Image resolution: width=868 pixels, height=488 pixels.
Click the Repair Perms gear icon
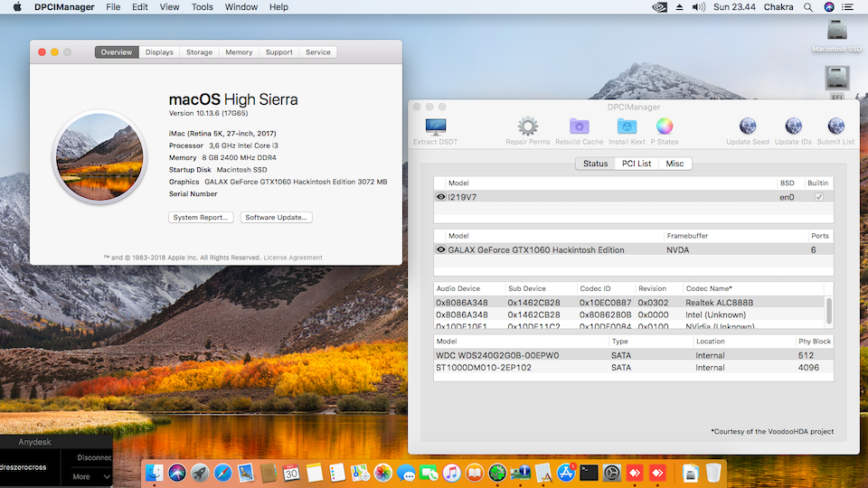pos(527,127)
